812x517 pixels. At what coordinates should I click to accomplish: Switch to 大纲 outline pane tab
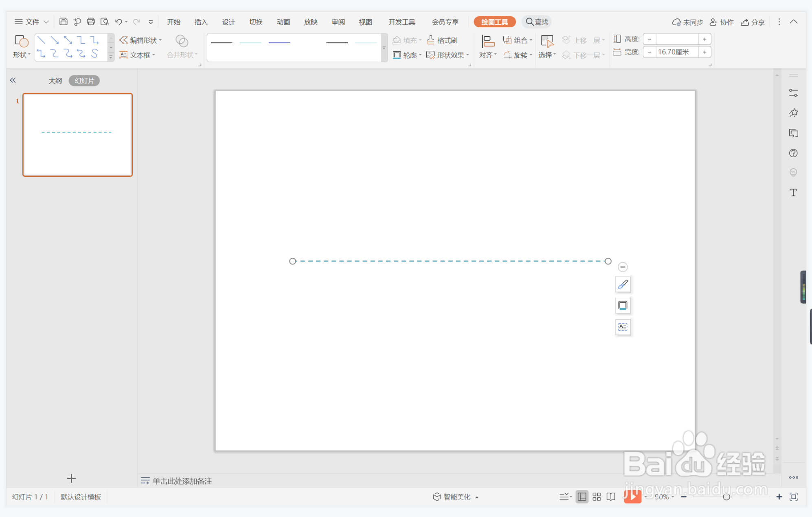point(55,81)
